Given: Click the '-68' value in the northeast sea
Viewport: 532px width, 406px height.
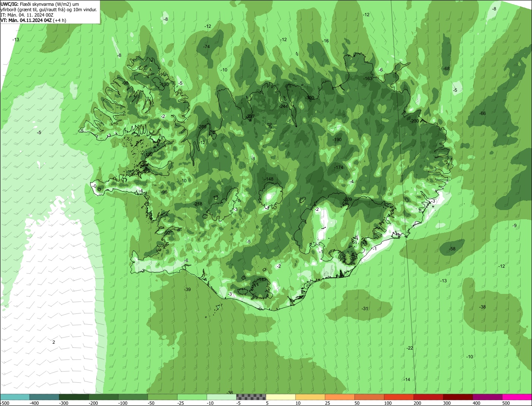Looking at the screenshot, I should click(446, 69).
